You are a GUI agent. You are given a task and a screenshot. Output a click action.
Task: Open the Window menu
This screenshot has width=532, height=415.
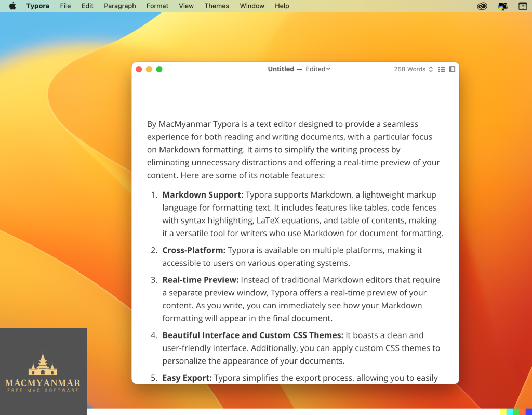coord(252,6)
